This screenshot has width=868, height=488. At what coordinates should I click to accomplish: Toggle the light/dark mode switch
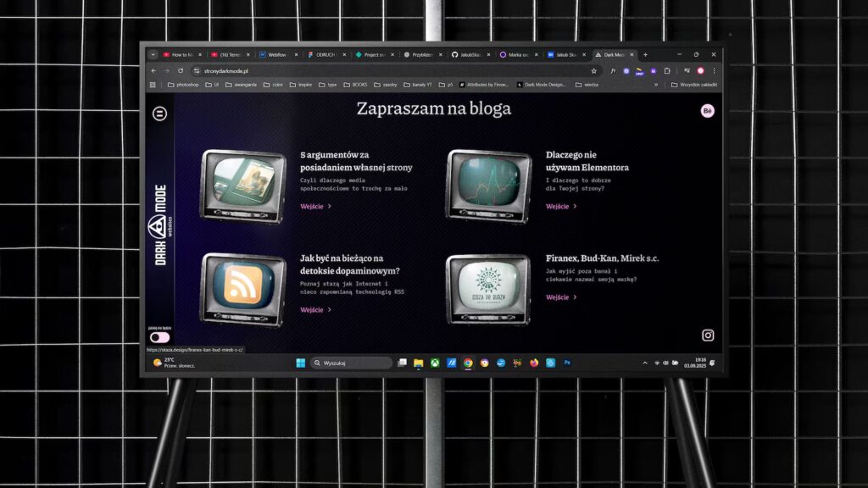pos(159,337)
